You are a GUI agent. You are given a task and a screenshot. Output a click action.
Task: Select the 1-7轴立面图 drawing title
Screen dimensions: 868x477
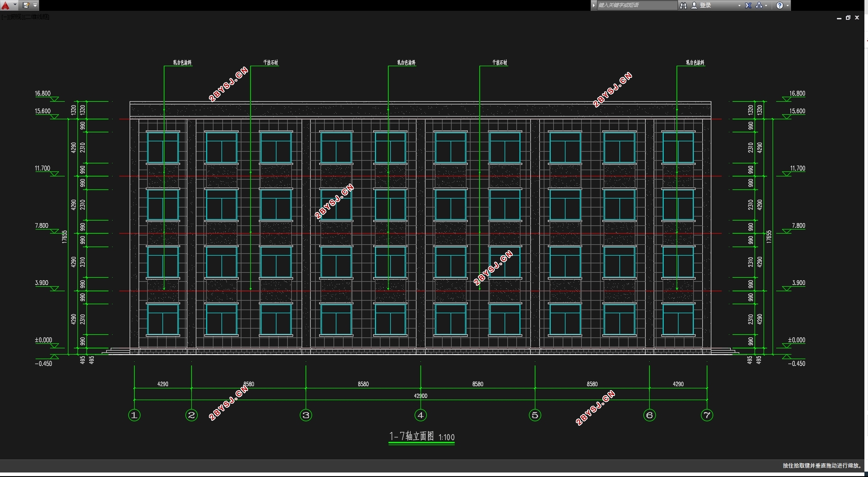point(411,436)
